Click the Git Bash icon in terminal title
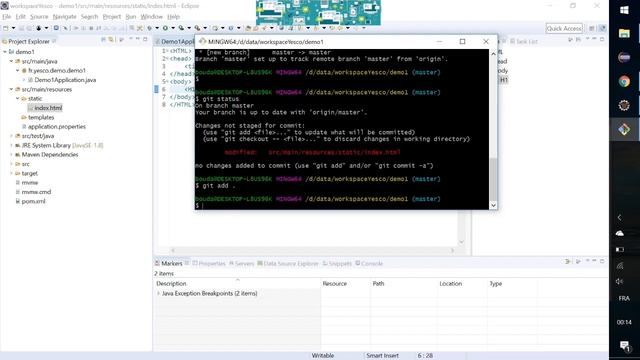Viewport: 640px width, 360px height. click(x=202, y=42)
